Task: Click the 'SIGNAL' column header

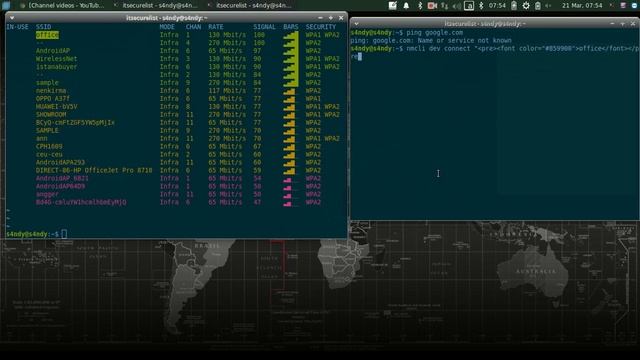Action: (x=264, y=27)
